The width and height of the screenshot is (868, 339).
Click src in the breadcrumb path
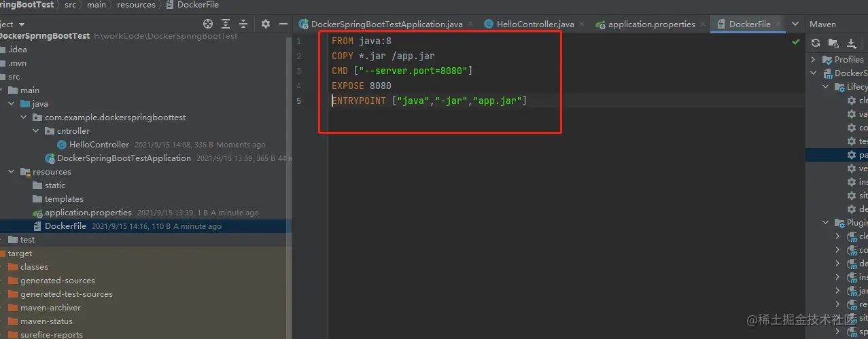point(70,5)
